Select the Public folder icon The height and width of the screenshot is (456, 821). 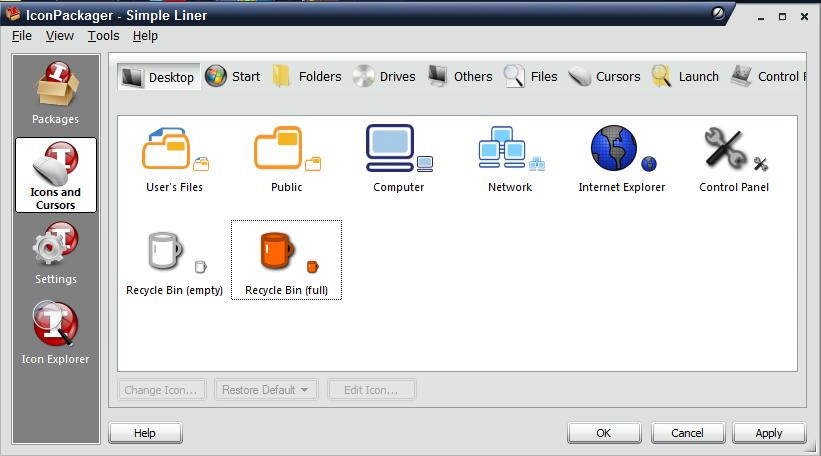(278, 148)
